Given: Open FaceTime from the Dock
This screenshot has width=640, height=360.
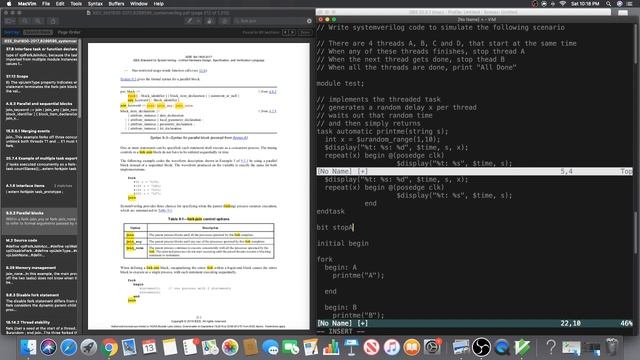Looking at the screenshot, I should tap(291, 347).
